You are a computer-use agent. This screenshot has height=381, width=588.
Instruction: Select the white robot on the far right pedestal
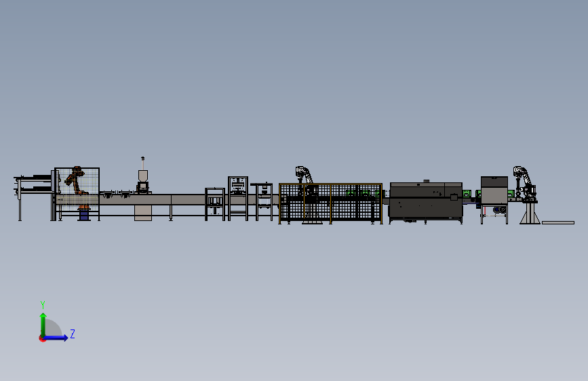pos(525,184)
